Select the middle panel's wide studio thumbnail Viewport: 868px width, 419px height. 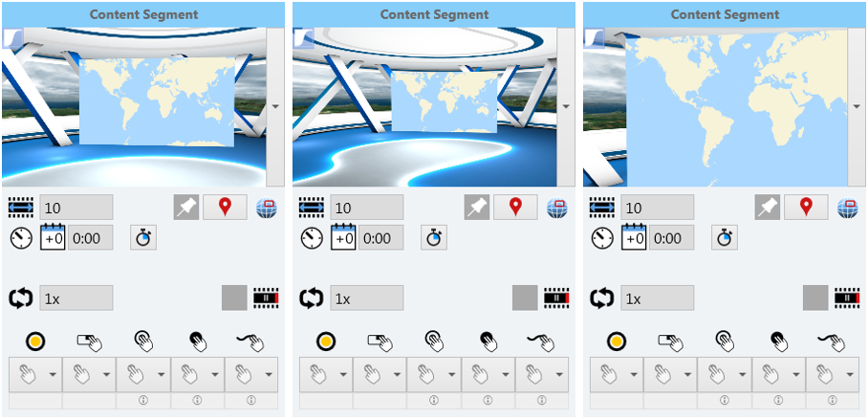point(425,107)
